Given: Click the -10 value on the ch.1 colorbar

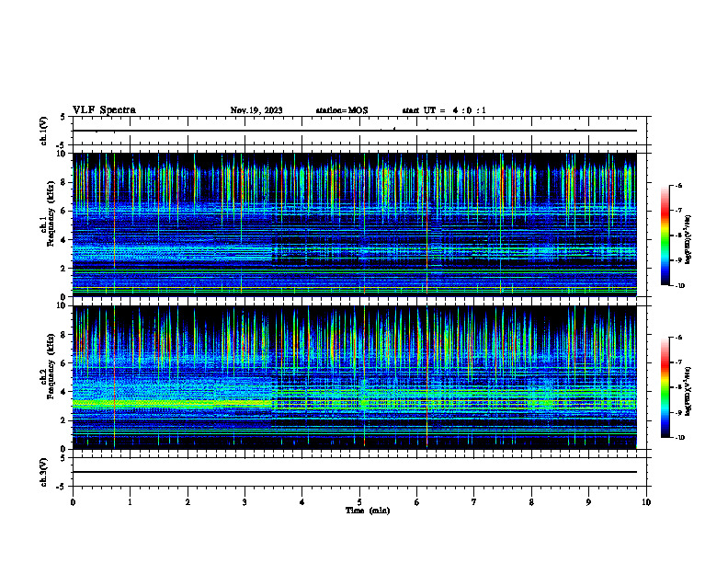Looking at the screenshot, I should (x=680, y=286).
